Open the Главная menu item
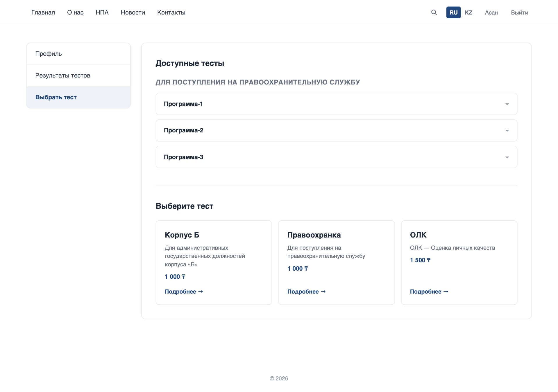This screenshot has height=392, width=558. click(x=43, y=12)
